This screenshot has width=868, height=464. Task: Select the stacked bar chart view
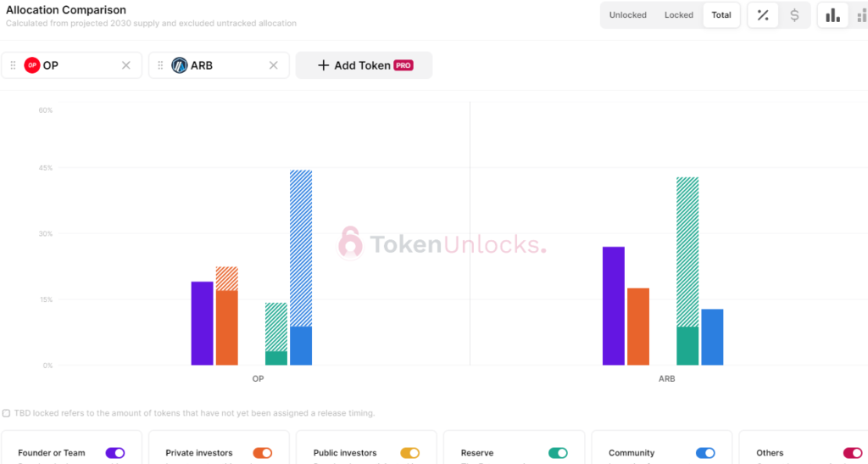(861, 15)
